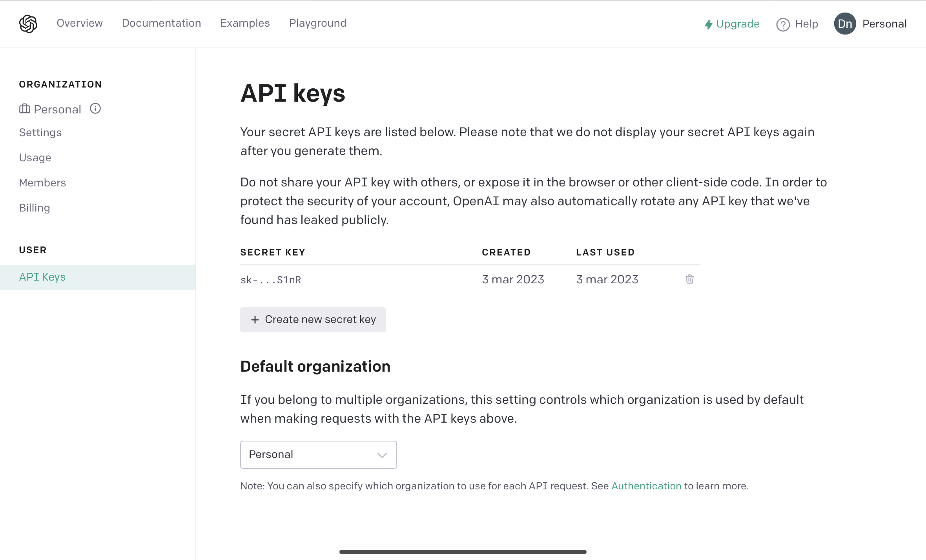Open Billing in the sidebar
This screenshot has height=560, width=926.
[x=35, y=208]
